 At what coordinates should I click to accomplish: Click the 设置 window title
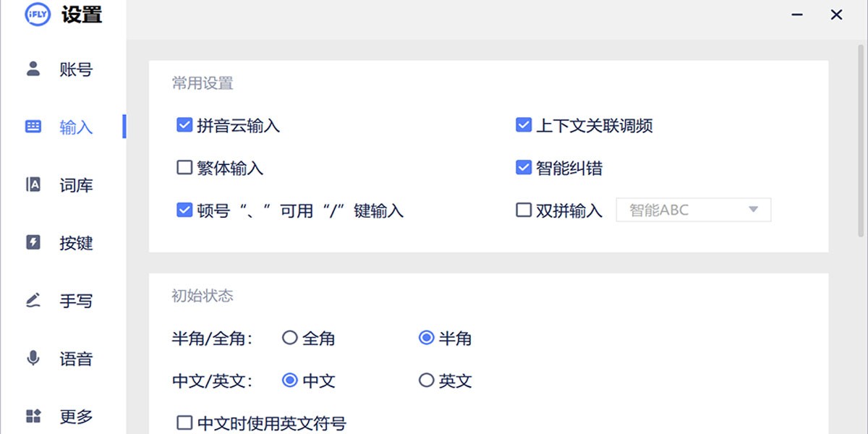pyautogui.click(x=82, y=14)
